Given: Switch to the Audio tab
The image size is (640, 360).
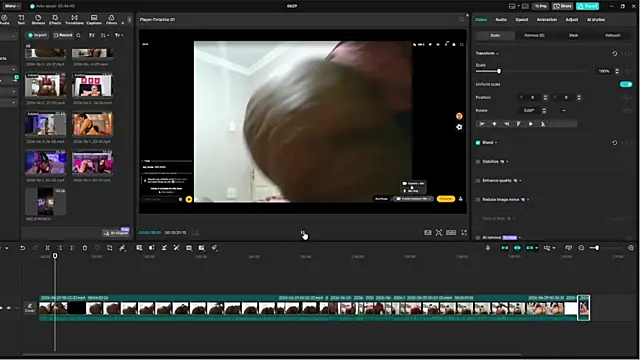Looking at the screenshot, I should (501, 20).
